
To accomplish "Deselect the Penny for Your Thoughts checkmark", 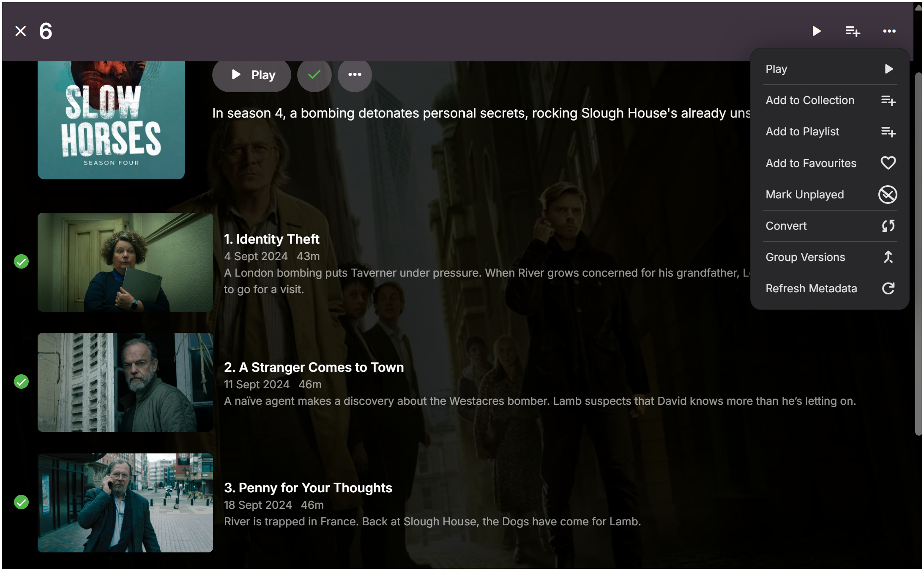I will [21, 502].
